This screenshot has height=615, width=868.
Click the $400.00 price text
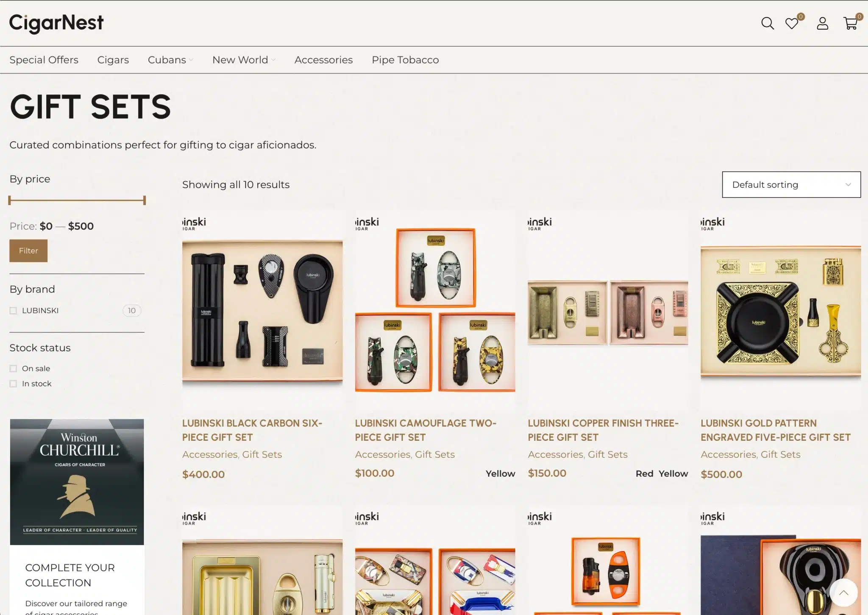203,474
